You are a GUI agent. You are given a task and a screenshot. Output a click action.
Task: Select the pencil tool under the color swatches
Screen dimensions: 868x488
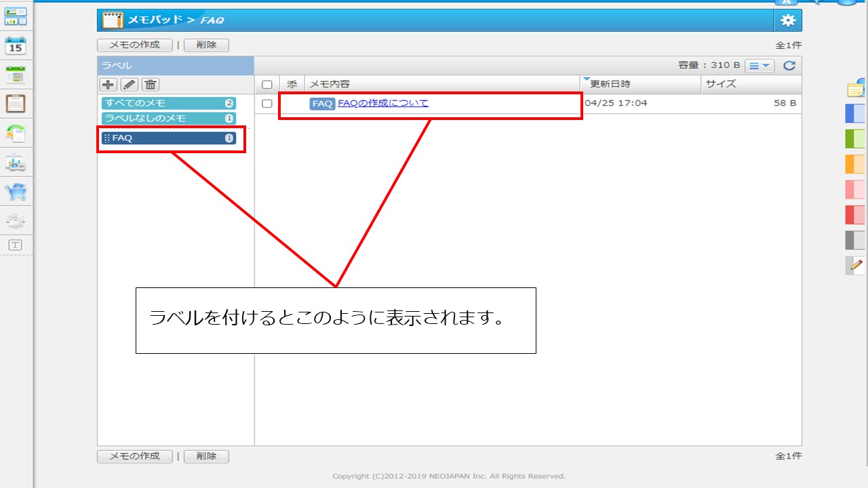(856, 265)
